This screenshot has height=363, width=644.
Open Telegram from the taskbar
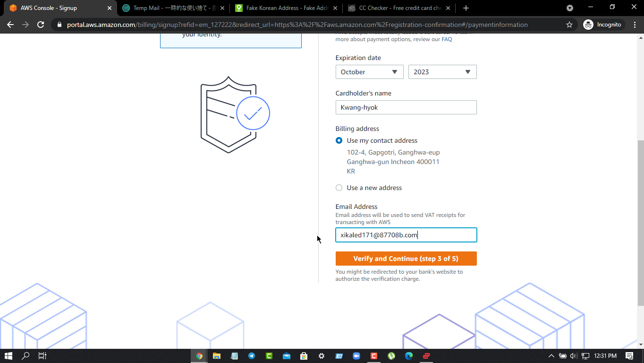click(252, 356)
